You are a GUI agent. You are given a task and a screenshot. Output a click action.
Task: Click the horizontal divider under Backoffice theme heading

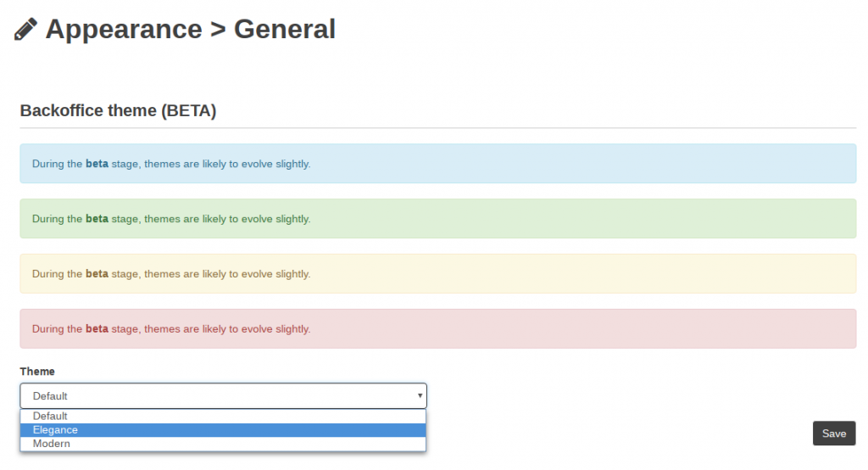(437, 128)
